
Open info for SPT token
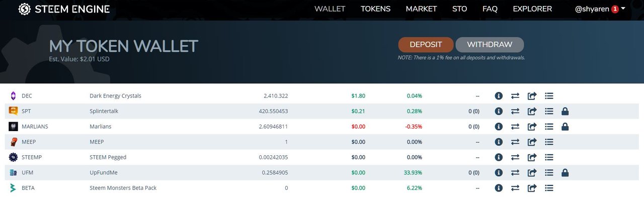pyautogui.click(x=499, y=112)
